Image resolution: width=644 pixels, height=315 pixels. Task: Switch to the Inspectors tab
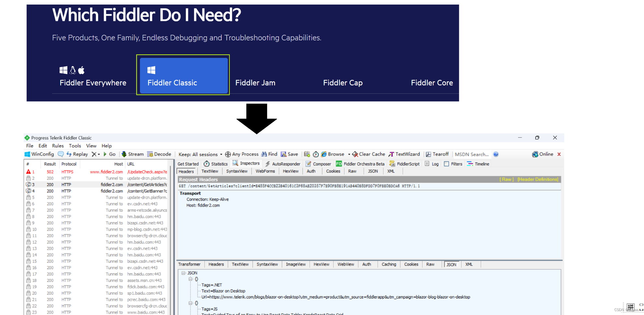point(246,163)
